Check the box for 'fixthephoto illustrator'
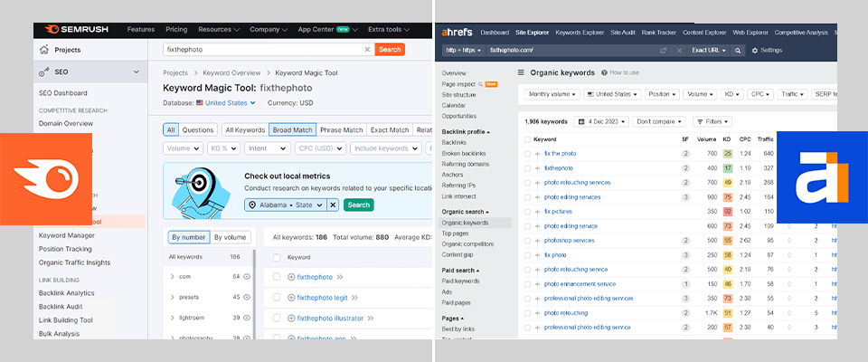Viewport: 868px width, 362px height. pyautogui.click(x=277, y=319)
